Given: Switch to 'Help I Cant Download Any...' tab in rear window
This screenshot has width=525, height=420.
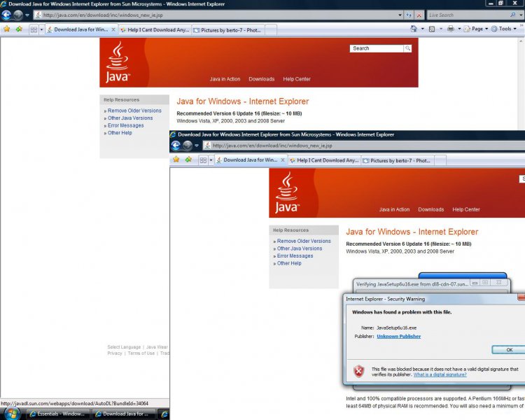Looking at the screenshot, I should click(x=155, y=30).
